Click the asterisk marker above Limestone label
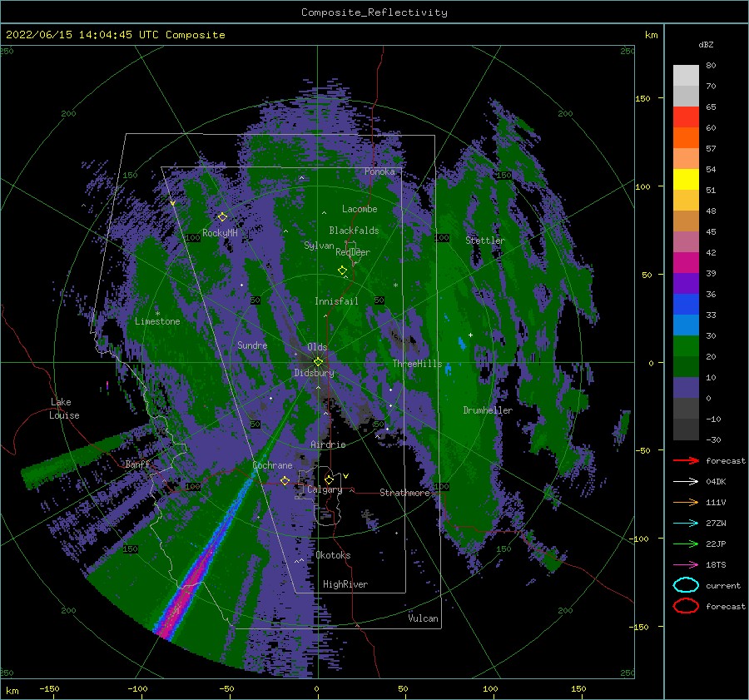This screenshot has height=700, width=749. [157, 314]
